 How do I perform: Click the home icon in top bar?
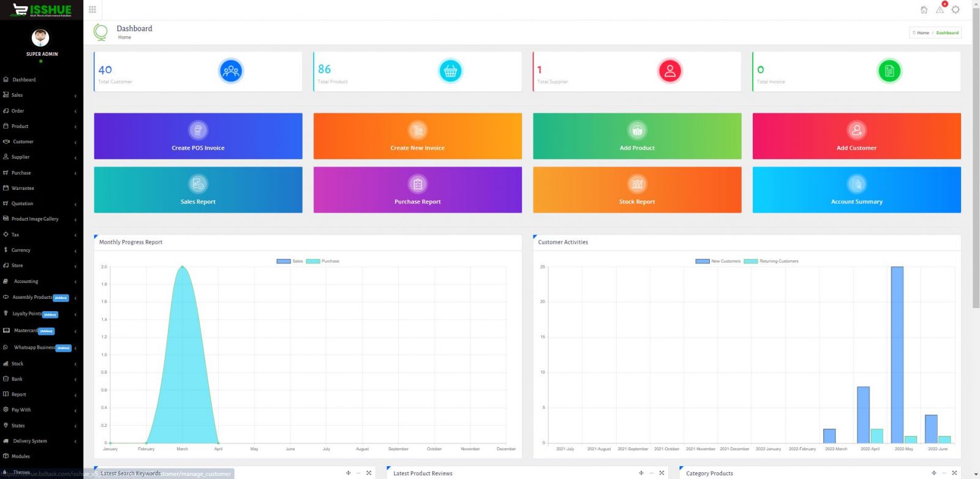coord(924,9)
